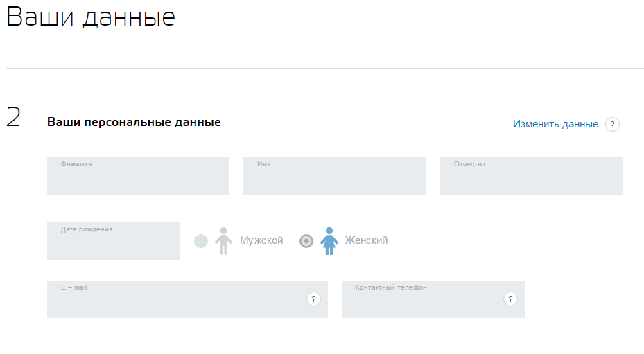
Task: Click the question mark icon in E-mail field
Action: (x=313, y=299)
